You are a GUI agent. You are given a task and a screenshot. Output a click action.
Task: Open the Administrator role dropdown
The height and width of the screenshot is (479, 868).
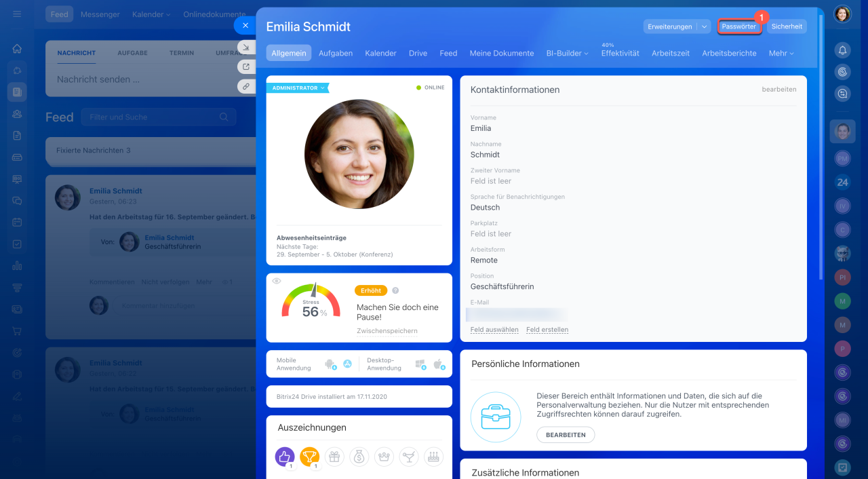coord(298,88)
